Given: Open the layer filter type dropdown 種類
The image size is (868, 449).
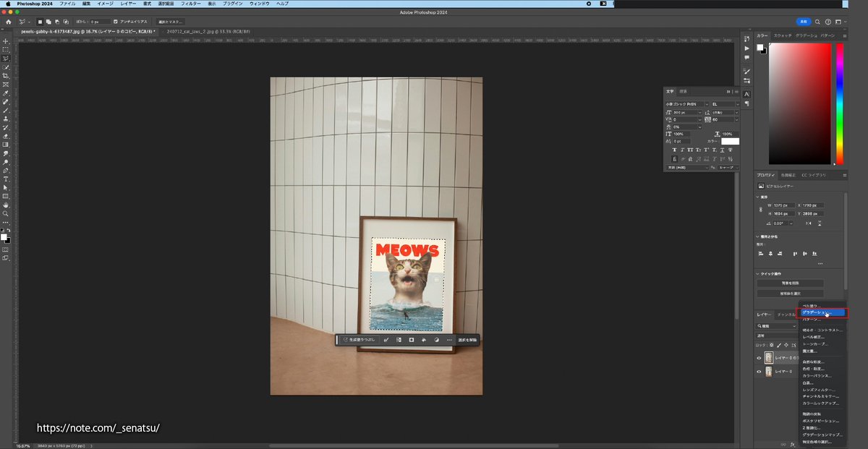Looking at the screenshot, I should tap(776, 326).
